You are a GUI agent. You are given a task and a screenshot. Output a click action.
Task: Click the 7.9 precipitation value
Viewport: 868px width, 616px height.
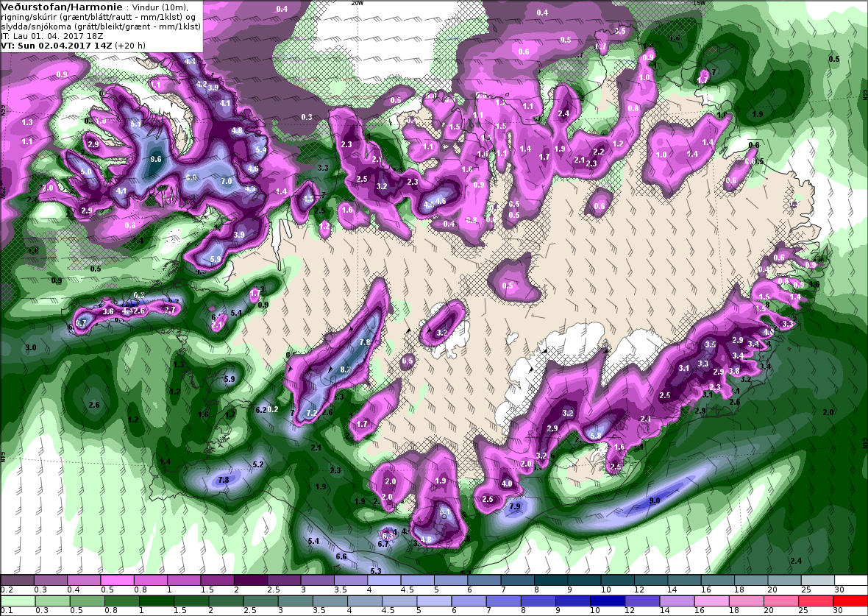pos(515,506)
